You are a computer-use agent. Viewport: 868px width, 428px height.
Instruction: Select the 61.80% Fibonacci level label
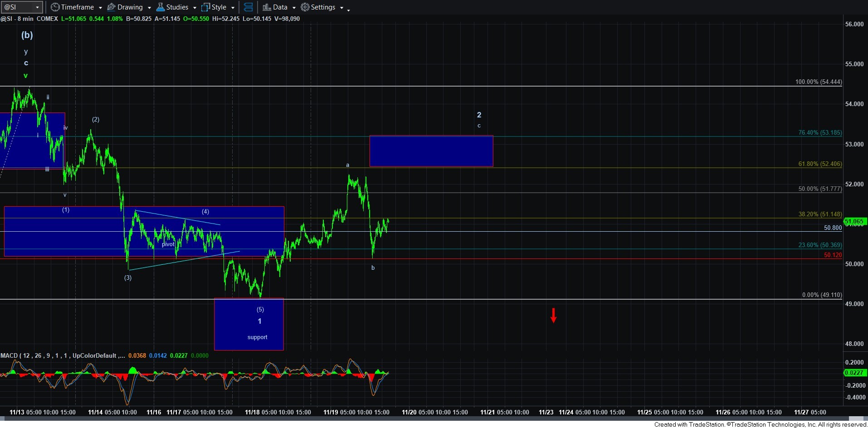(x=819, y=164)
